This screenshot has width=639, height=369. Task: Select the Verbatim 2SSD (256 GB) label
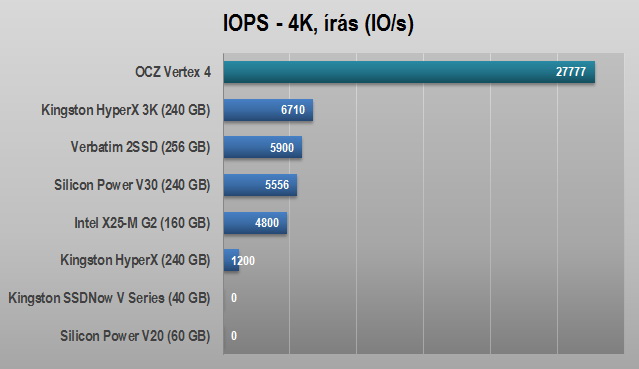coord(140,147)
